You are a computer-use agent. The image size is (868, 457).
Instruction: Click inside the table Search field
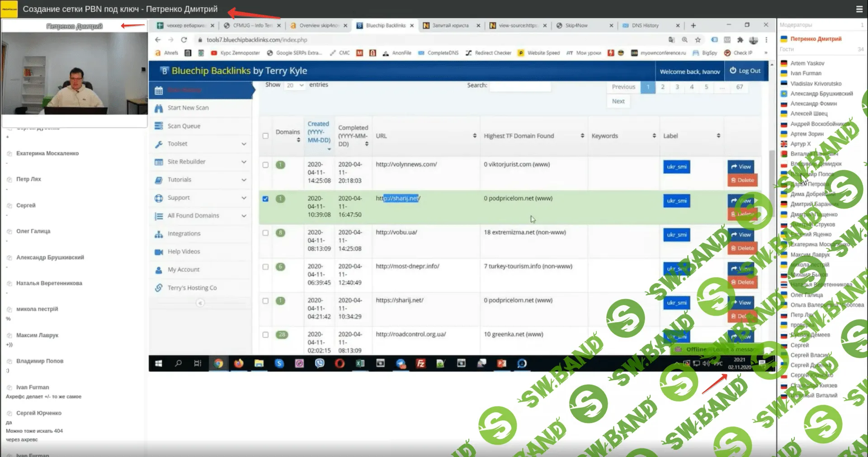click(x=520, y=86)
